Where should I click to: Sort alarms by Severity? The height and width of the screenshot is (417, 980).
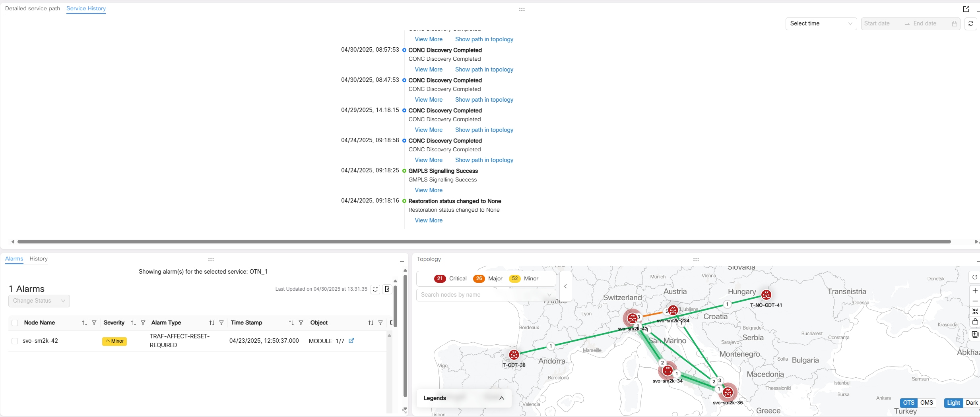point(134,323)
